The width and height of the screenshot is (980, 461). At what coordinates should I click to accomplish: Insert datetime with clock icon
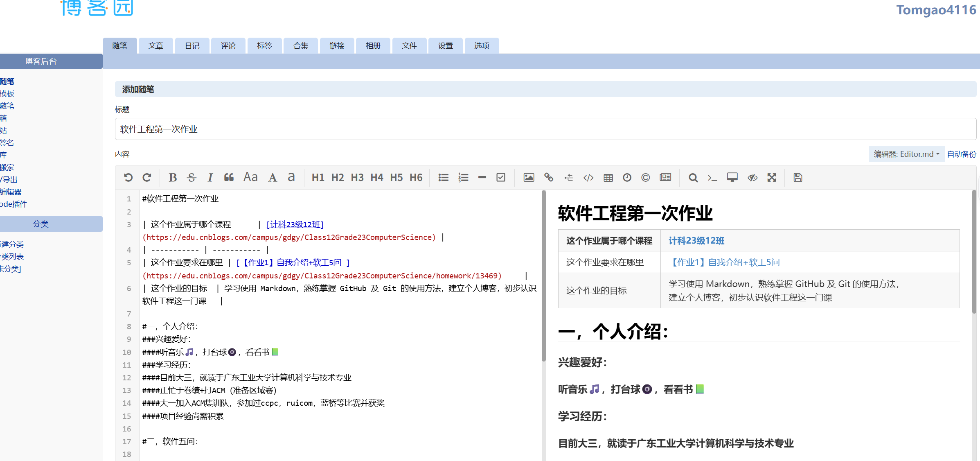click(627, 177)
